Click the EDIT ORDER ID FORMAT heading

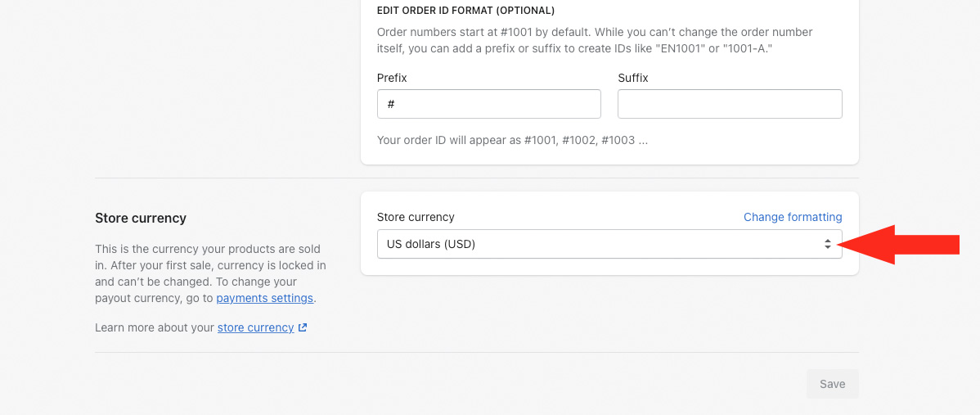pyautogui.click(x=465, y=11)
